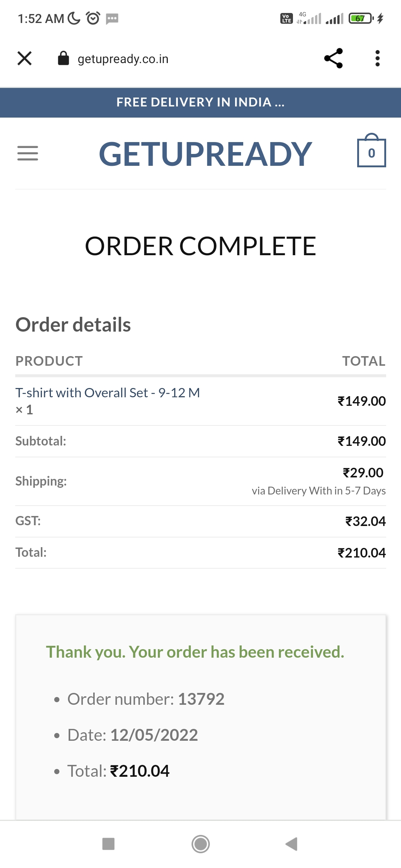401x868 pixels.
Task: Tap the share icon in toolbar
Action: tap(333, 58)
